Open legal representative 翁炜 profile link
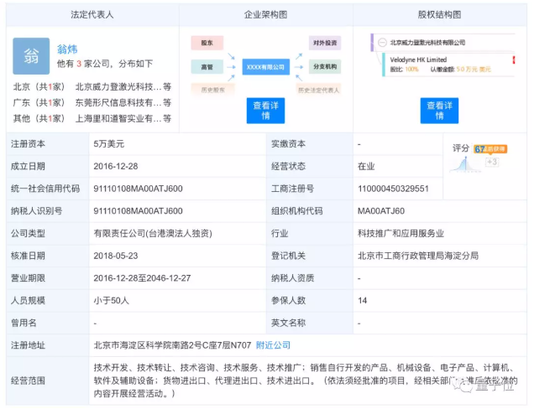The image size is (550, 414). [67, 49]
